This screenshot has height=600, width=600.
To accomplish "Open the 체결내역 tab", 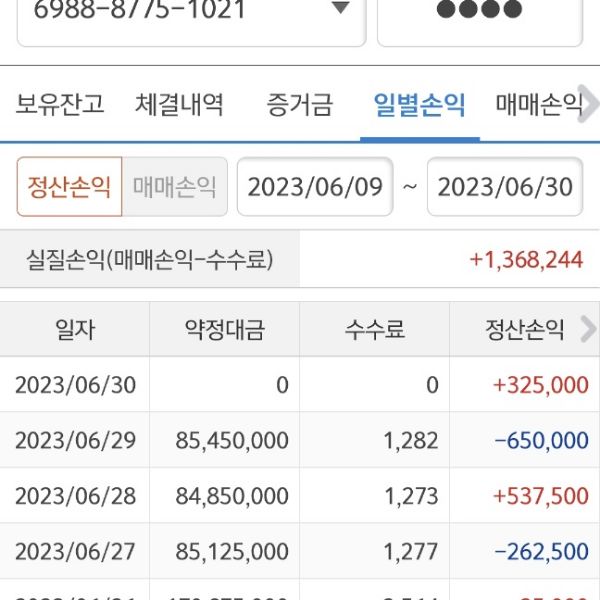I will pos(179,104).
